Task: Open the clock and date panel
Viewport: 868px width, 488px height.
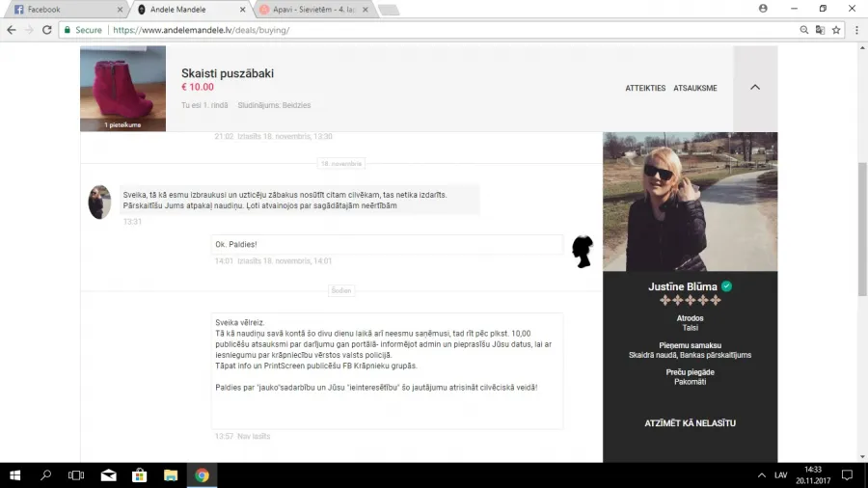Action: click(813, 475)
